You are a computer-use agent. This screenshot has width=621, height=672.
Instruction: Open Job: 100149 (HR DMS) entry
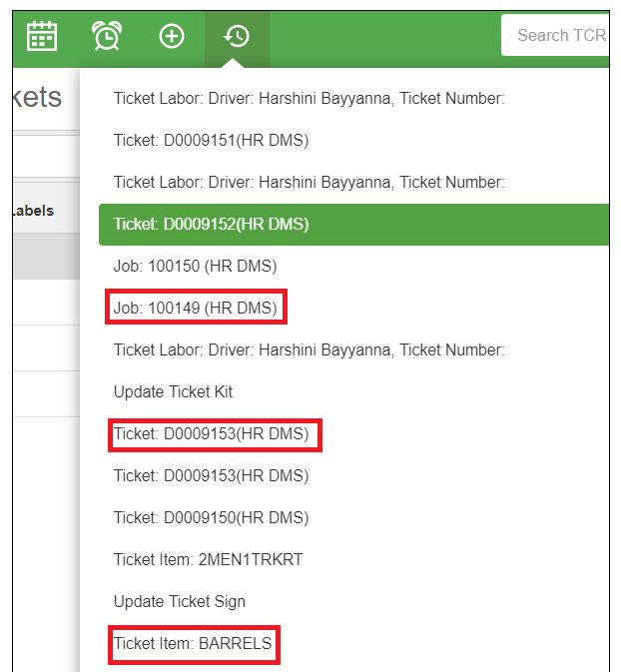coord(195,309)
